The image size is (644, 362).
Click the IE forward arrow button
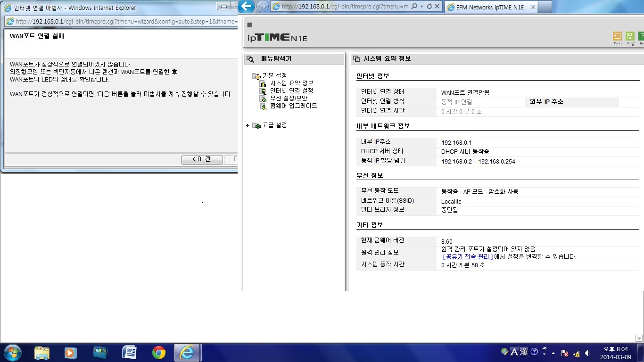263,7
